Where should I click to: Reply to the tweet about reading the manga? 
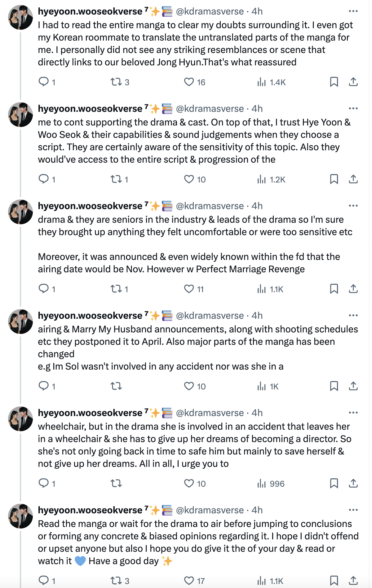[43, 82]
